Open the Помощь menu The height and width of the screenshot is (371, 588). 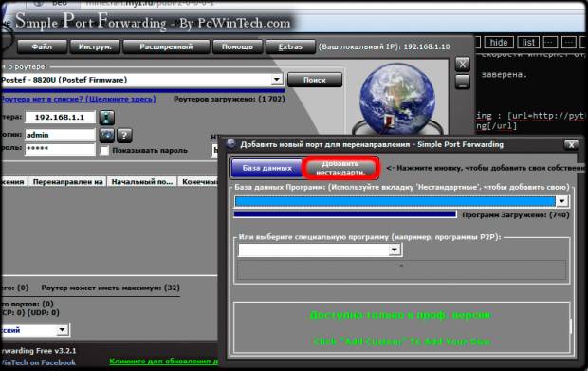click(x=237, y=46)
